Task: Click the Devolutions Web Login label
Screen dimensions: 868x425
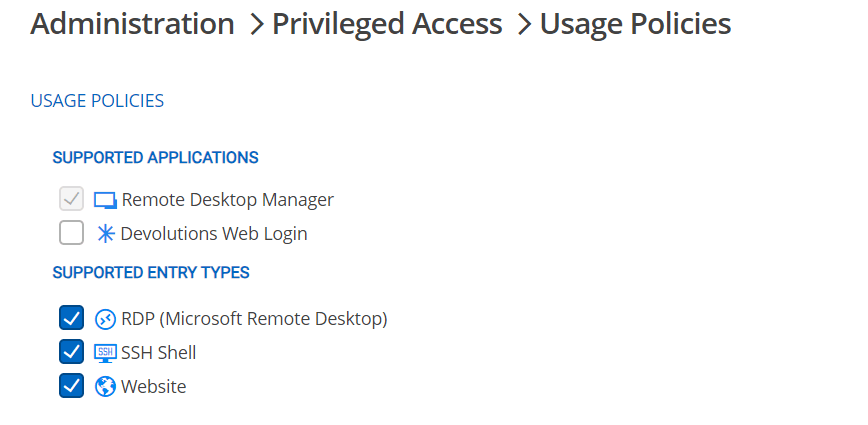Action: [214, 234]
